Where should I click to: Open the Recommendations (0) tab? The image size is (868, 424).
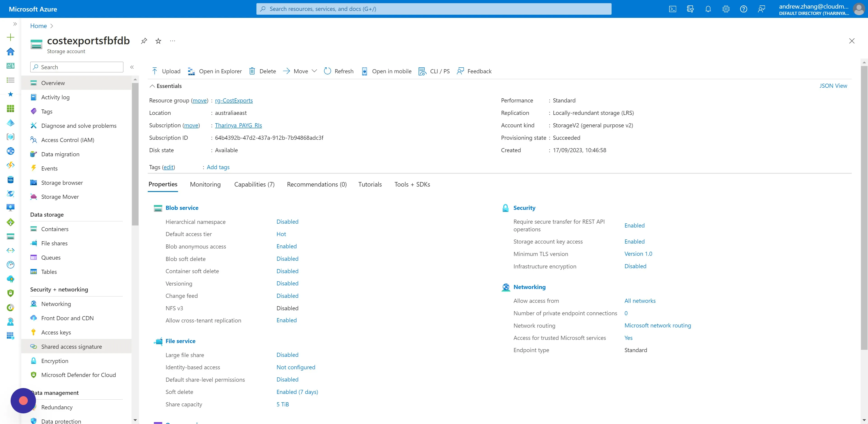317,184
